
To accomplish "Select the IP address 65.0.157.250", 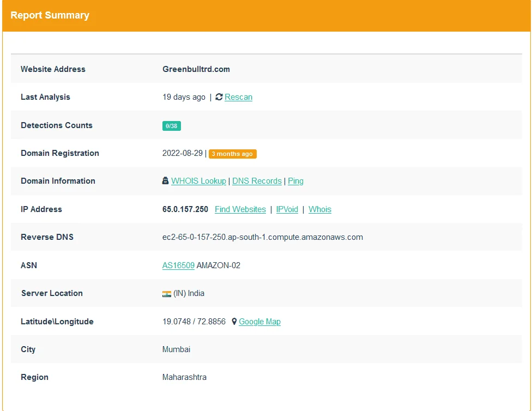I will (185, 209).
